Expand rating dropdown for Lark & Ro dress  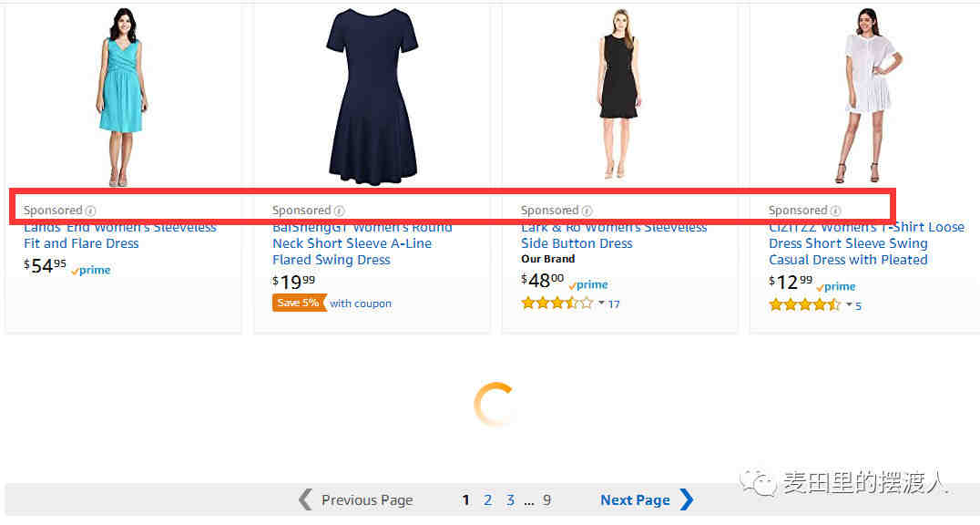[x=601, y=303]
